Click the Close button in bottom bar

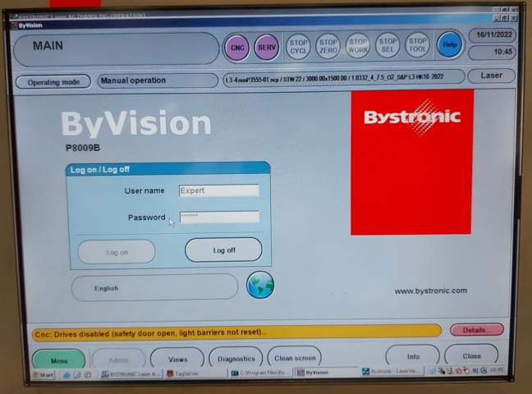[x=471, y=355]
